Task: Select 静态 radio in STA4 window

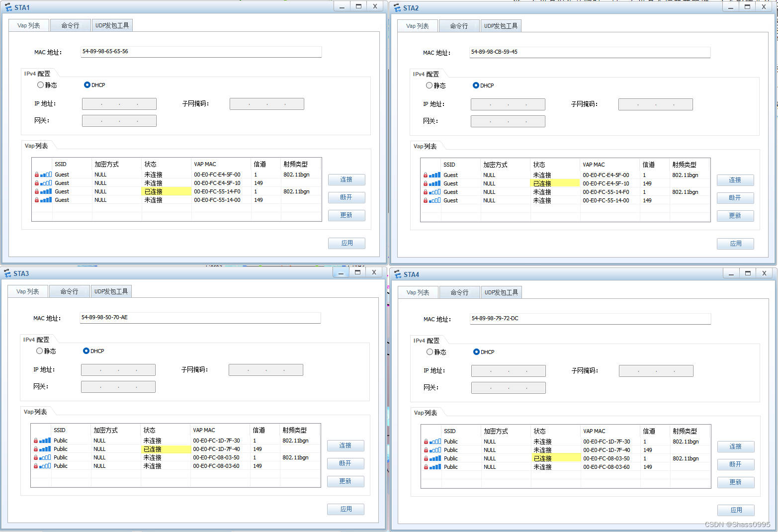Action: click(x=430, y=352)
